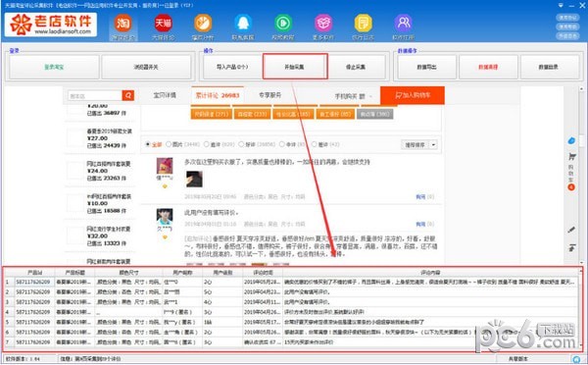Open the green video tutorial icon

pyautogui.click(x=283, y=24)
